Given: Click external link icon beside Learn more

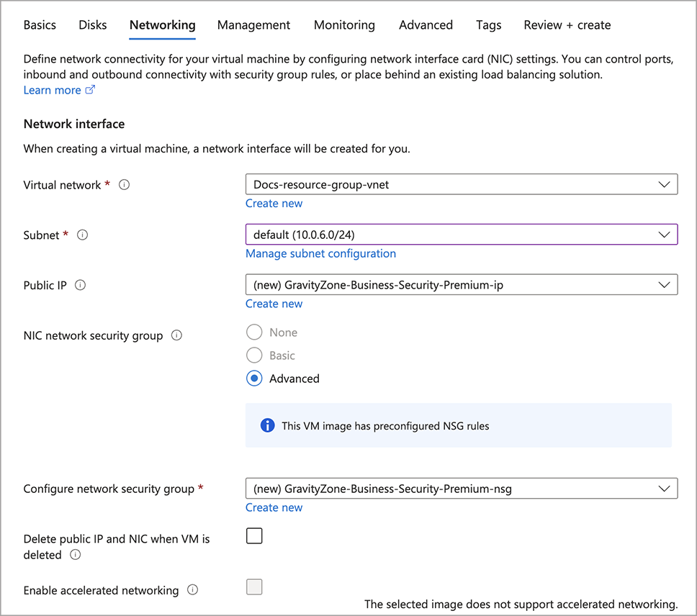Looking at the screenshot, I should point(90,90).
